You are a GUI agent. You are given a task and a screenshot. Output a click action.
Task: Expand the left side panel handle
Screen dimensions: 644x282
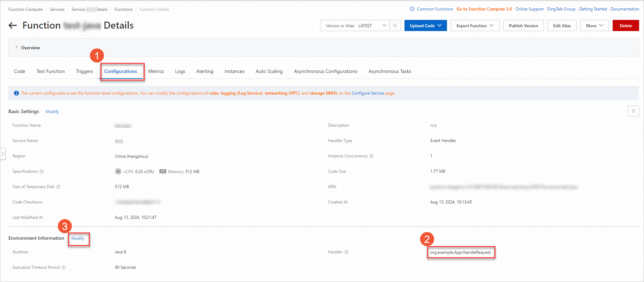3,154
